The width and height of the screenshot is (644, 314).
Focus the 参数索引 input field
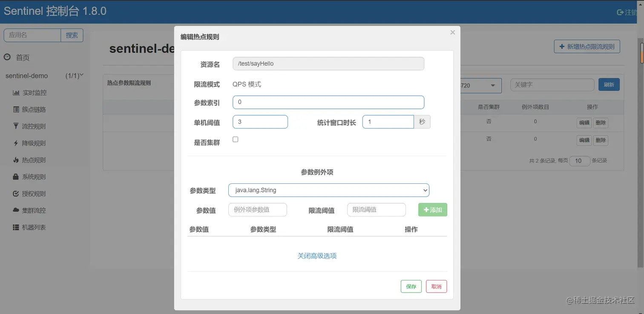[328, 102]
